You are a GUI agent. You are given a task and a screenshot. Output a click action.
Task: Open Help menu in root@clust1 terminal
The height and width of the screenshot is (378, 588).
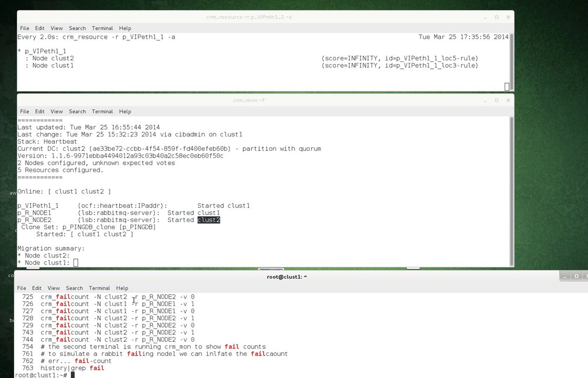pos(122,288)
